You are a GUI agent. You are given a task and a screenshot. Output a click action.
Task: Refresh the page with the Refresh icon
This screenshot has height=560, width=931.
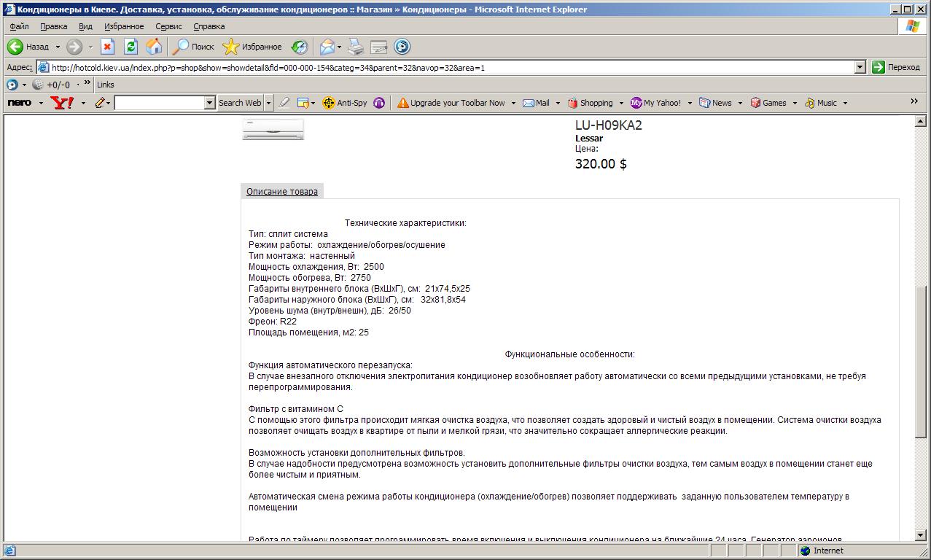131,47
